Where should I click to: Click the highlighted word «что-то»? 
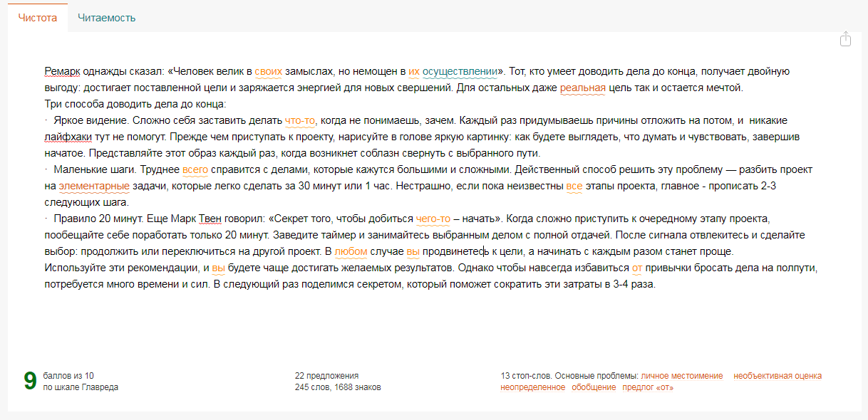(300, 120)
